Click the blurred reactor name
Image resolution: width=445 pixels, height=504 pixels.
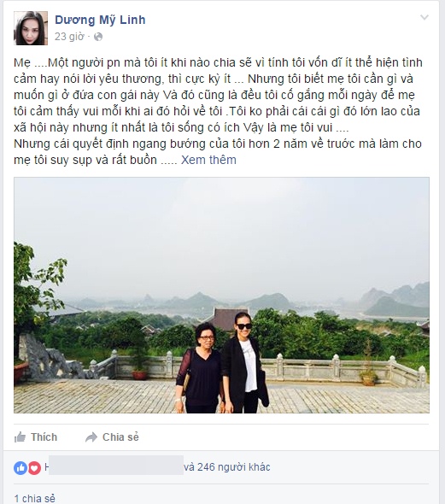click(x=115, y=465)
